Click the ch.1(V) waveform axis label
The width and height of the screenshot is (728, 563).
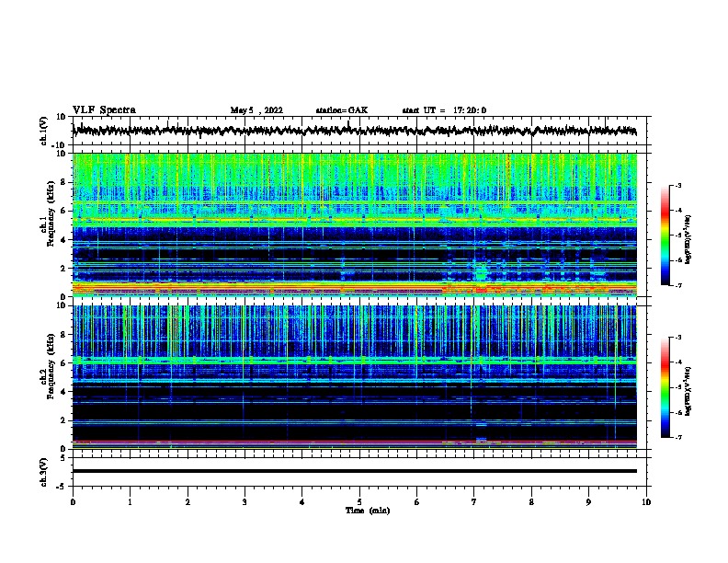pos(44,131)
